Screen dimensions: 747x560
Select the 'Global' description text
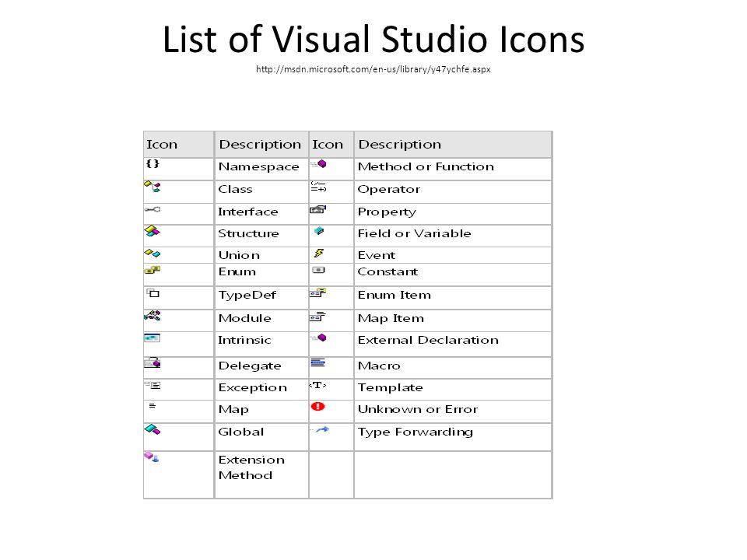241,432
